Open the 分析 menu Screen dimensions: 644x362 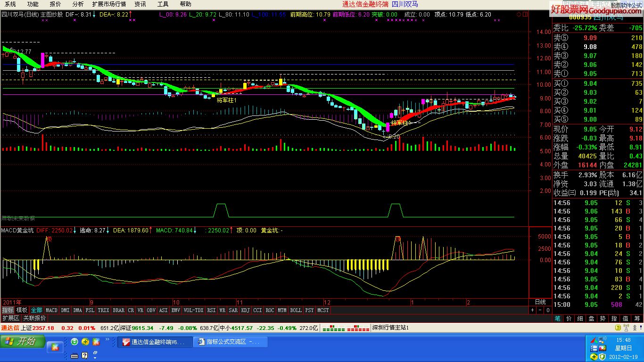(78, 4)
